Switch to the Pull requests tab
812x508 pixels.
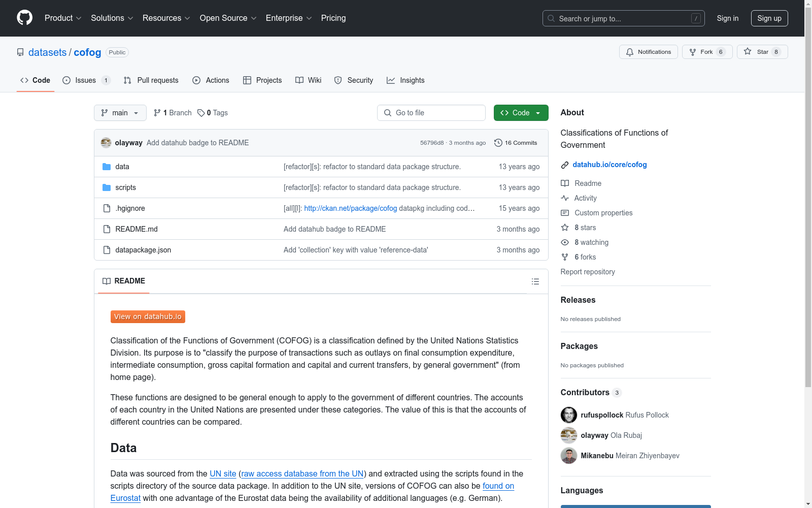(x=151, y=80)
